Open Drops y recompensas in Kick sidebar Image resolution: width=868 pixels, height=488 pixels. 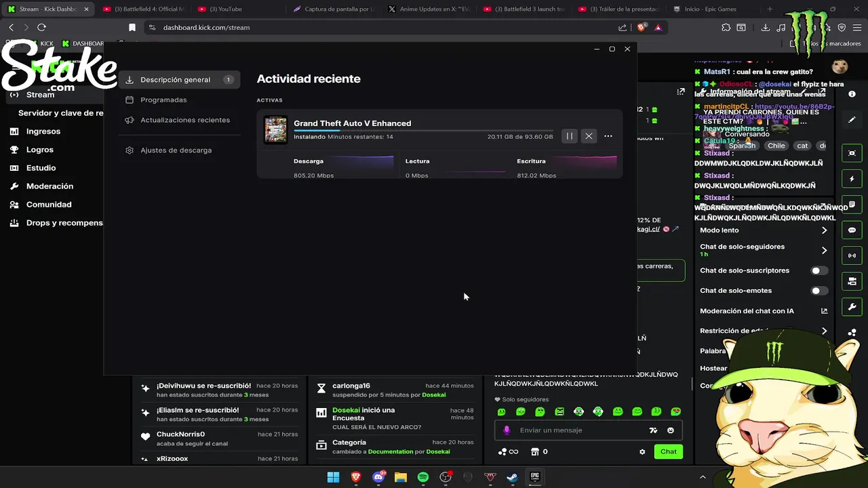click(64, 223)
